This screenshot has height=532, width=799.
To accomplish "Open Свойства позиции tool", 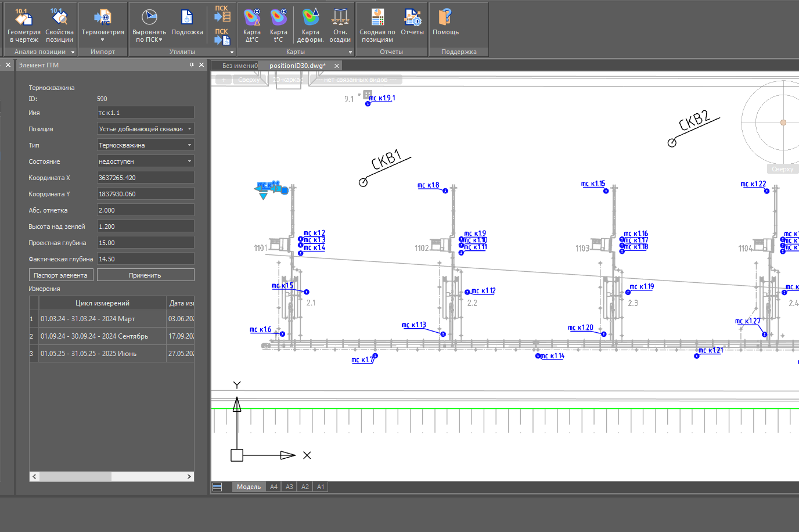I will click(59, 25).
